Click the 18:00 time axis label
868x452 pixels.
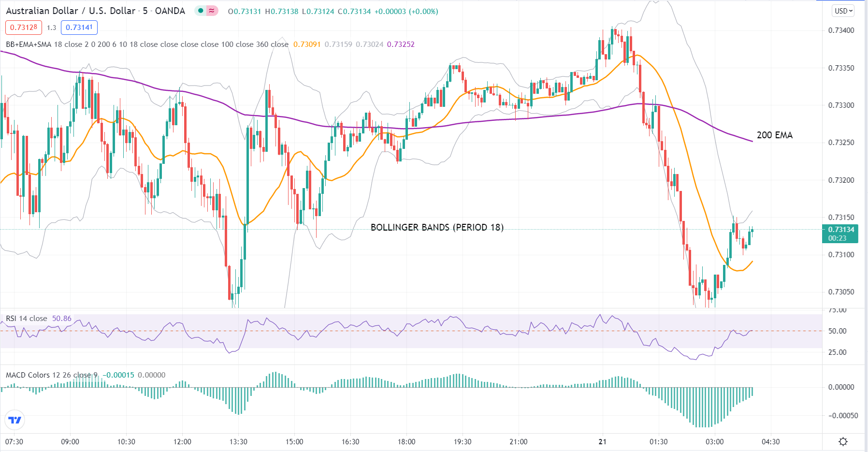[x=406, y=442]
